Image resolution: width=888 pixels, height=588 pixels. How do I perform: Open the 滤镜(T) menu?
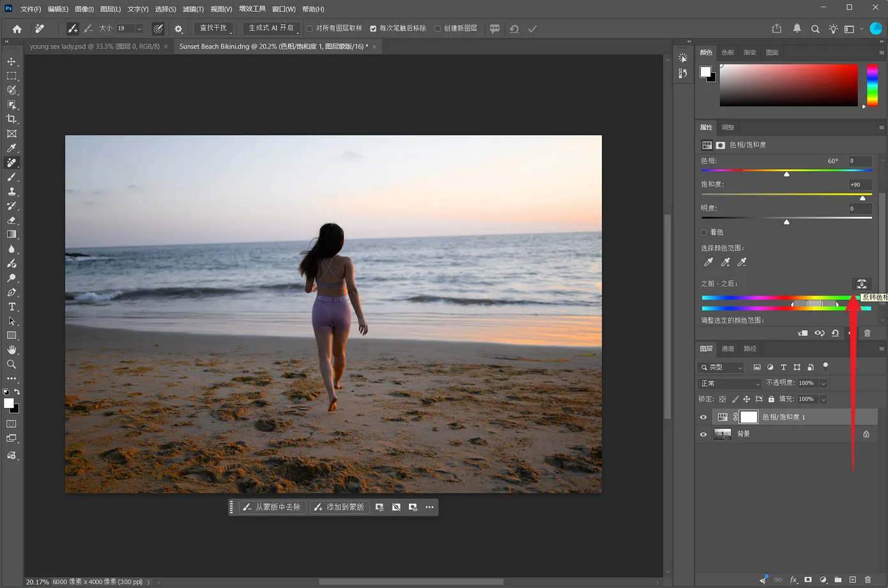(x=193, y=9)
